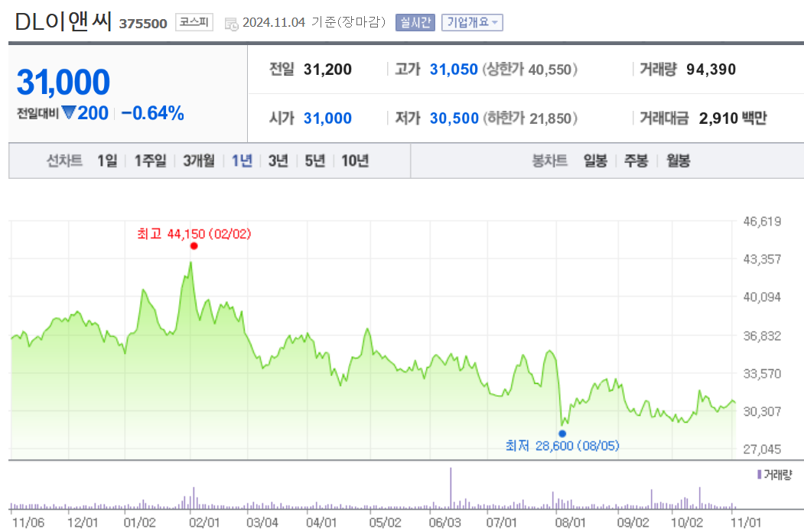This screenshot has width=804, height=532.
Task: Click the 상한가 40,550 text
Action: point(529,70)
